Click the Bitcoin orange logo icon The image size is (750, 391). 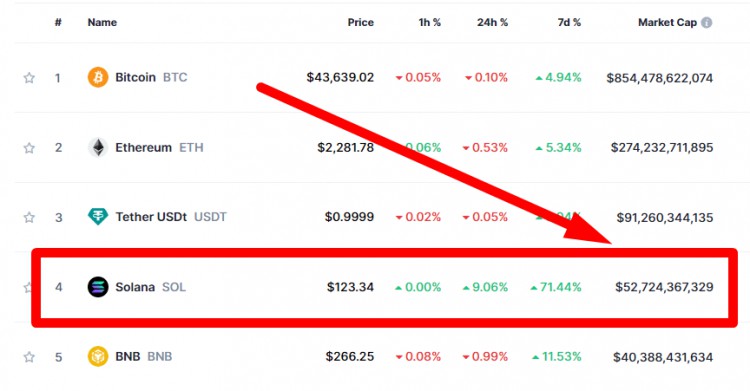tap(98, 77)
